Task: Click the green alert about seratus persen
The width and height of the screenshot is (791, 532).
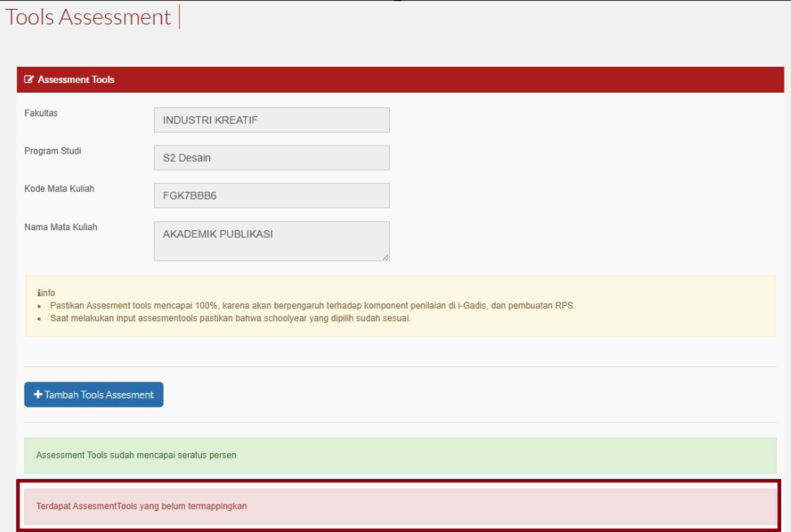Action: point(400,456)
